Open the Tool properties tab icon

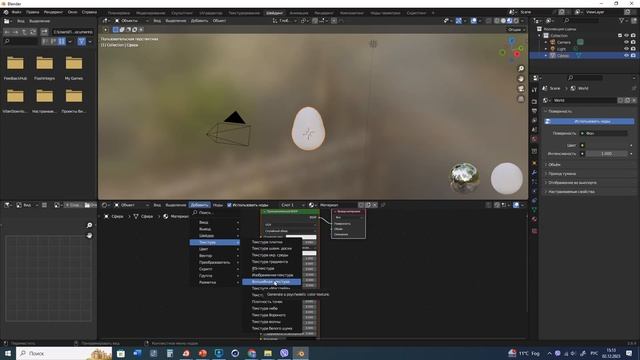(x=534, y=90)
